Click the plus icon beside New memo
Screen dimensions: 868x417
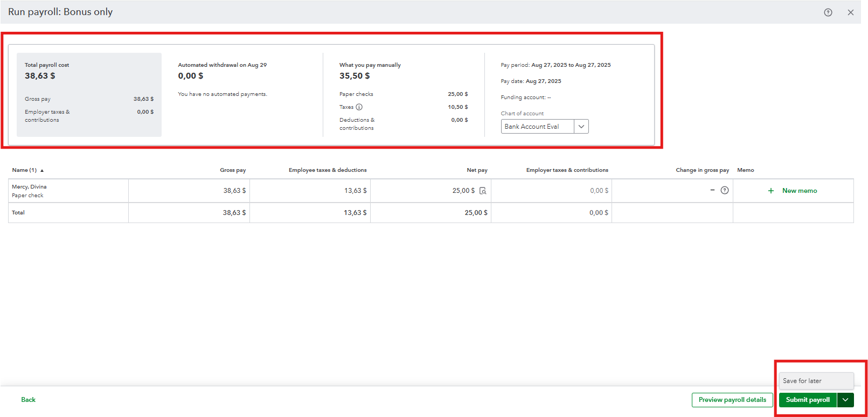click(771, 191)
